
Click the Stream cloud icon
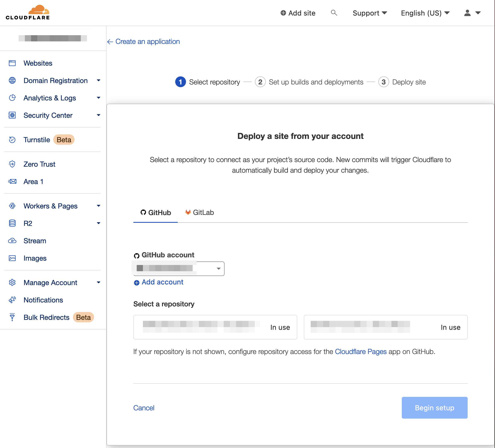[x=12, y=241]
